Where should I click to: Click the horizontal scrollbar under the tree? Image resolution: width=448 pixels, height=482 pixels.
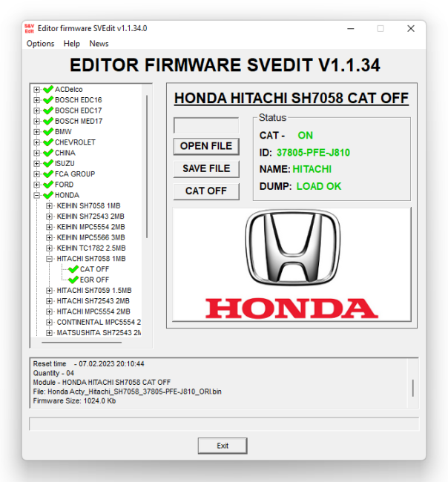pos(82,342)
